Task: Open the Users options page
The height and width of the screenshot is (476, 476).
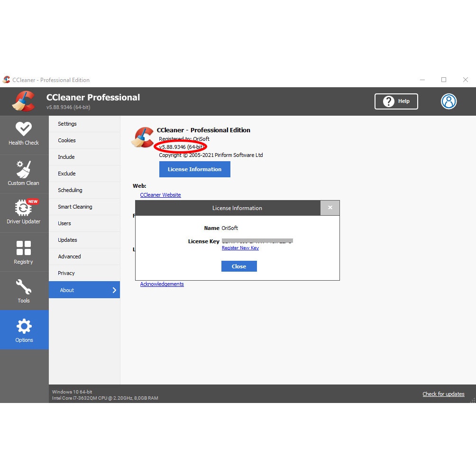Action: [84, 223]
